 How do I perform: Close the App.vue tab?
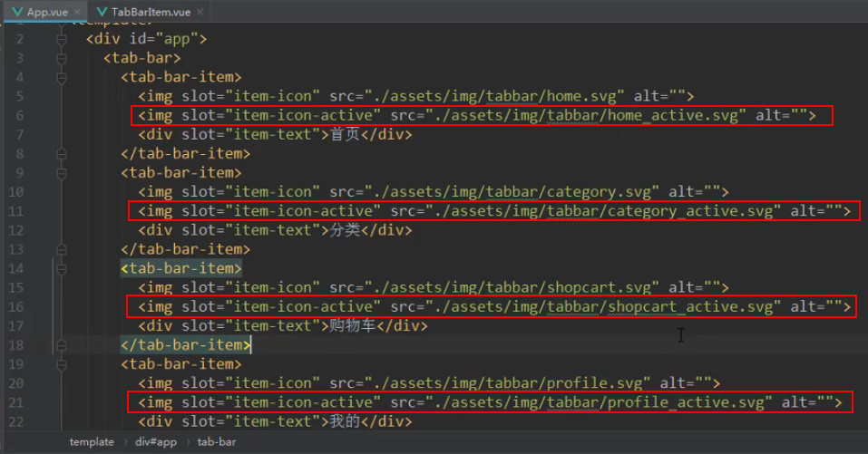pos(78,12)
